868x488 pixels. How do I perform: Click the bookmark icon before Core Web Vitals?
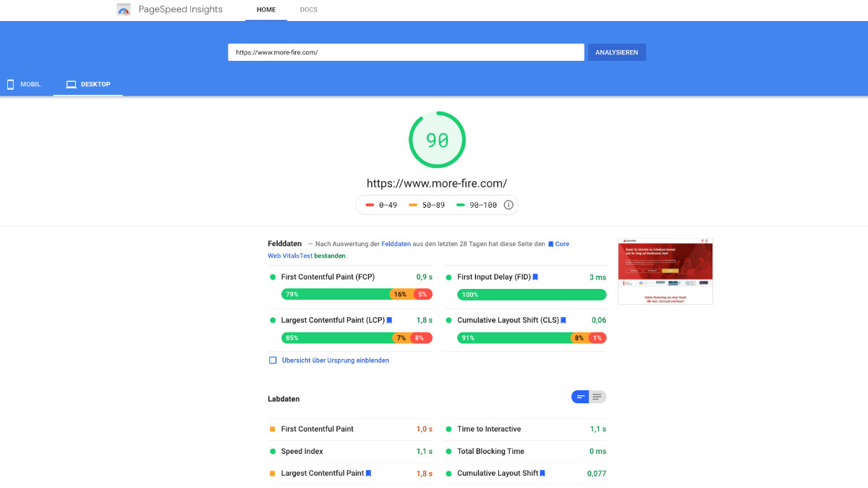tap(550, 244)
